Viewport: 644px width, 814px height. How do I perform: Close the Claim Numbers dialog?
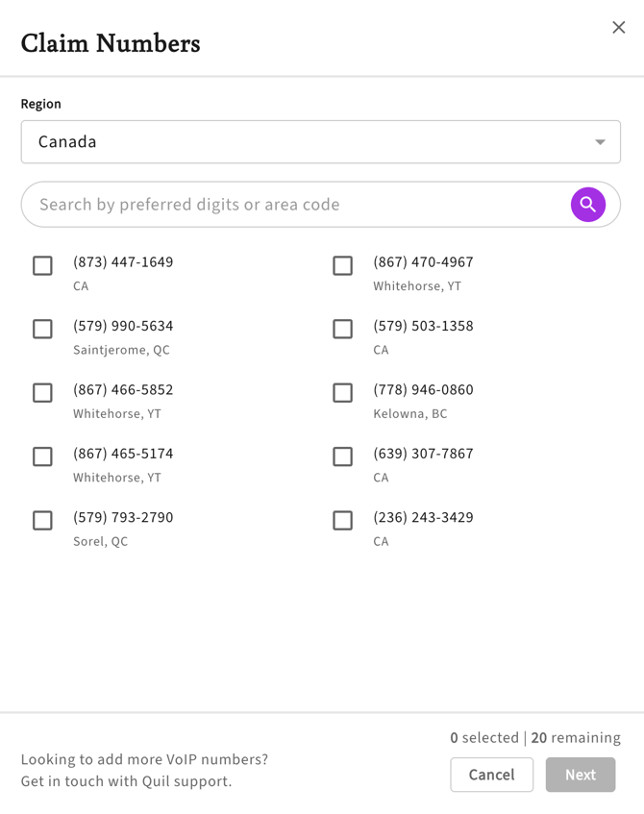tap(618, 28)
